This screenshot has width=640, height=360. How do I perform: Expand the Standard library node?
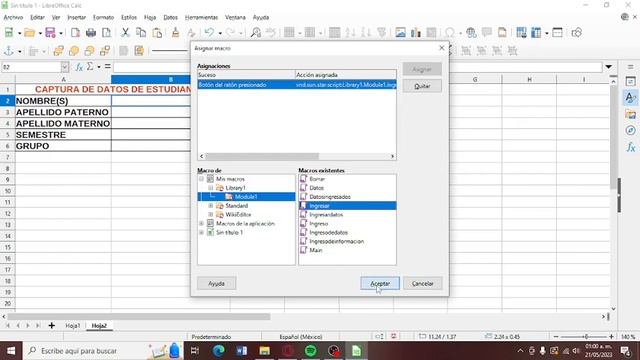click(x=211, y=206)
